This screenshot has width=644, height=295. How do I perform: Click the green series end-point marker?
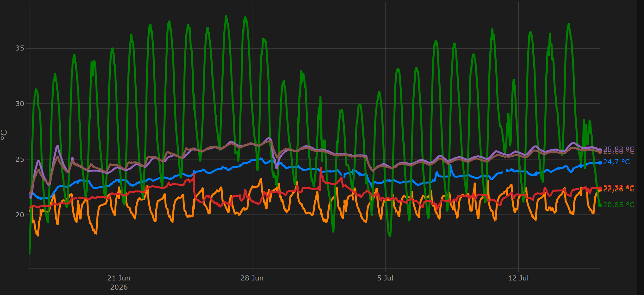click(x=600, y=205)
